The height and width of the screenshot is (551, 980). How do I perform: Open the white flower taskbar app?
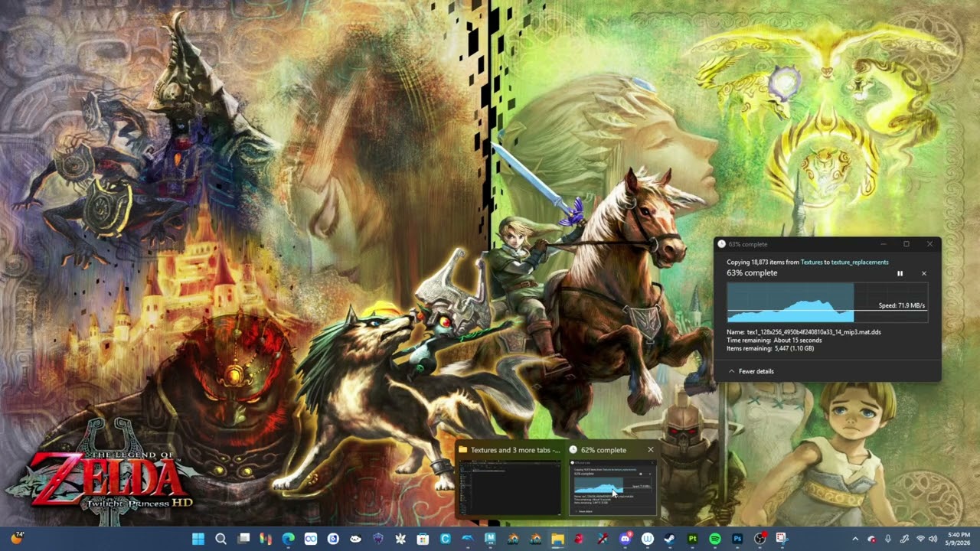(x=400, y=539)
